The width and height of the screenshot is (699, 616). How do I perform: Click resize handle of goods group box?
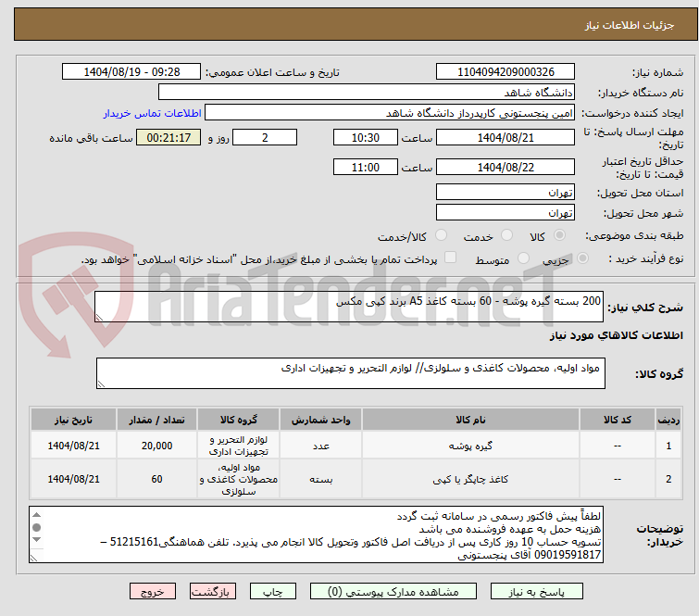tap(101, 384)
